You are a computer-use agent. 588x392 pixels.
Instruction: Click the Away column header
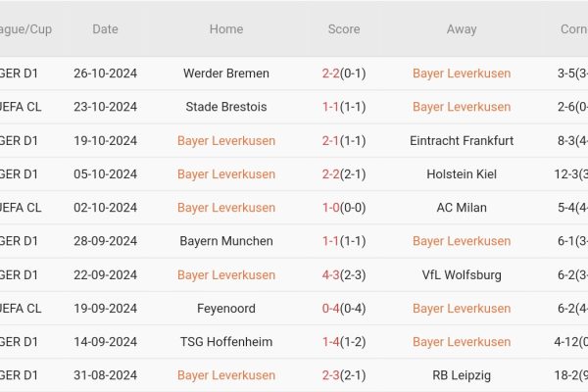(462, 29)
